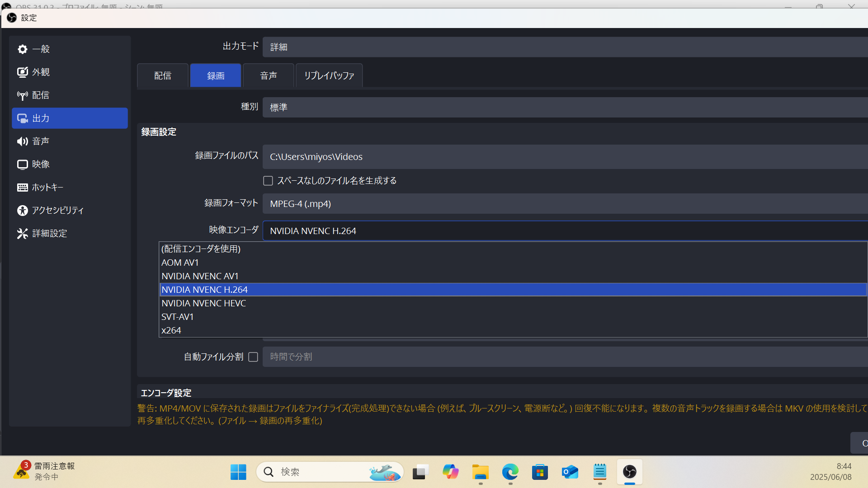Choose NVIDIA NVENC H.264 in the list
Viewport: 868px width, 488px height.
coord(513,290)
